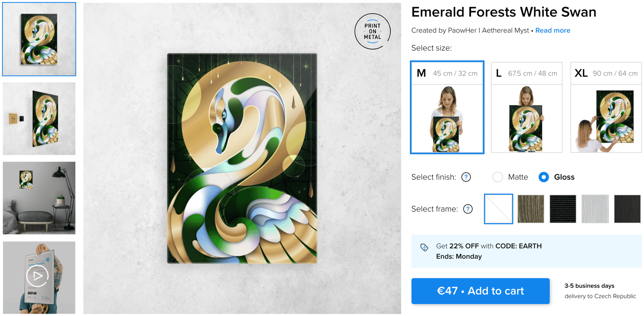The height and width of the screenshot is (316, 644).
Task: Select size XL 90 cm / 64 cm
Action: (x=606, y=107)
